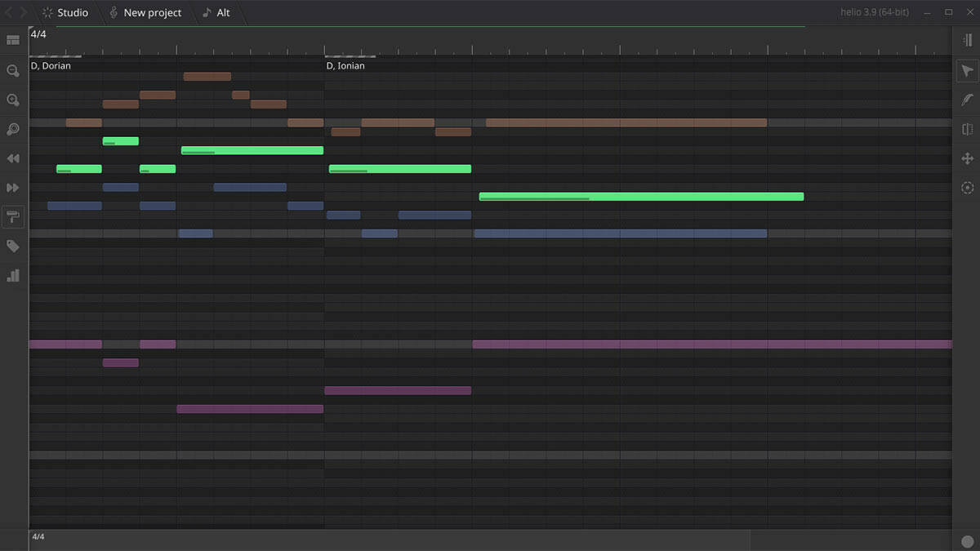Open the Studio breadcrumb tab

(65, 13)
